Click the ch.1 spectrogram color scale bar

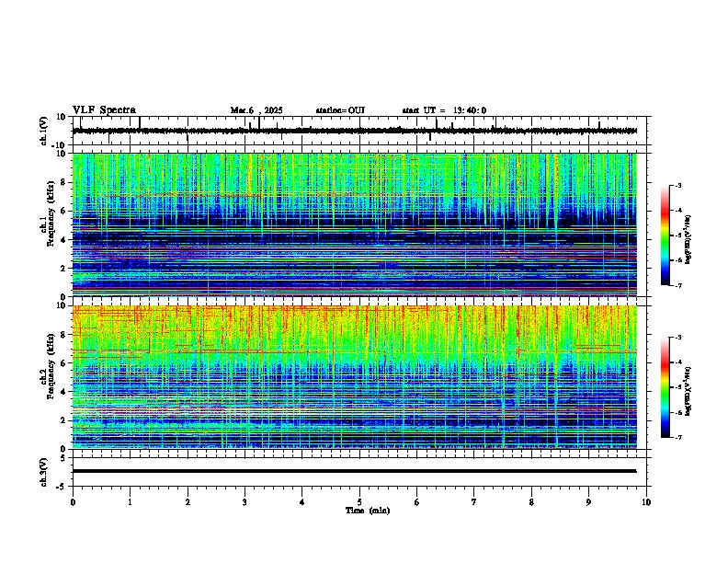(x=665, y=236)
